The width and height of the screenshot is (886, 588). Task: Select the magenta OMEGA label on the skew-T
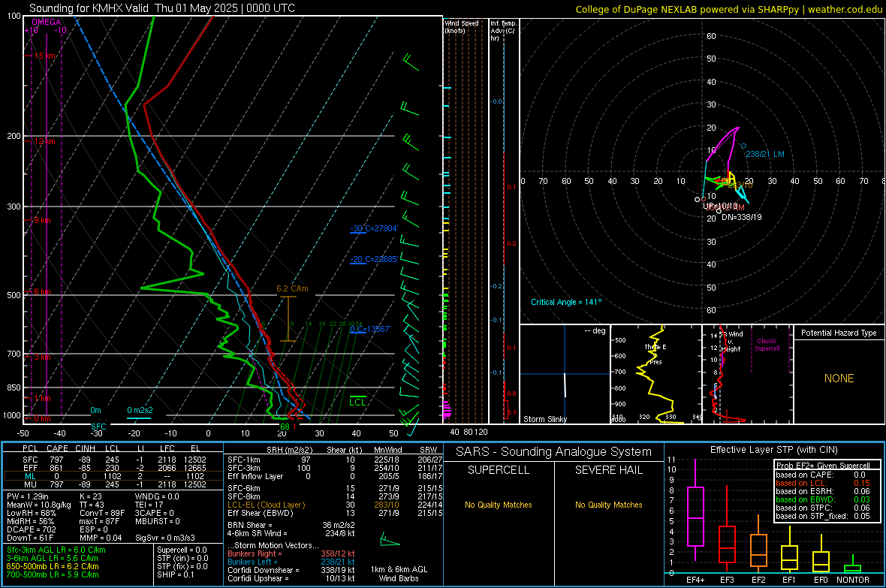coord(47,22)
